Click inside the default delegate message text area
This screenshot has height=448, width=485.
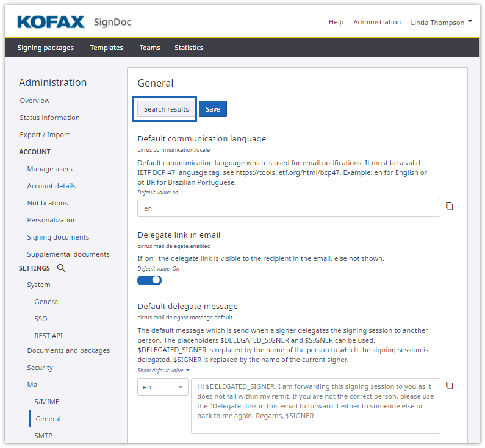tap(315, 406)
